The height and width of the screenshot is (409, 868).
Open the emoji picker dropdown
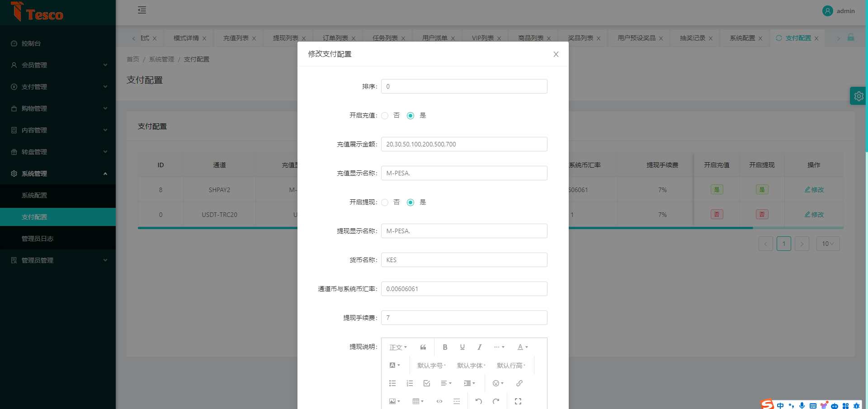pos(498,383)
